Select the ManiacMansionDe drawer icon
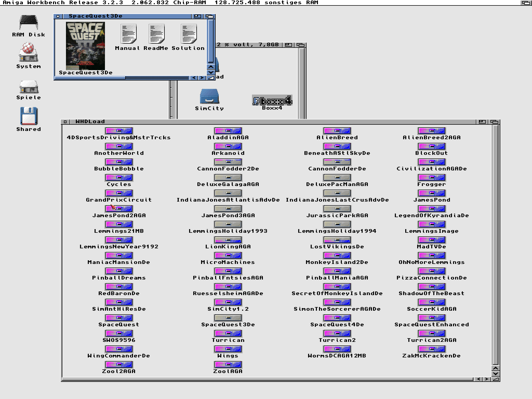The height and width of the screenshot is (399, 532). pos(119,255)
